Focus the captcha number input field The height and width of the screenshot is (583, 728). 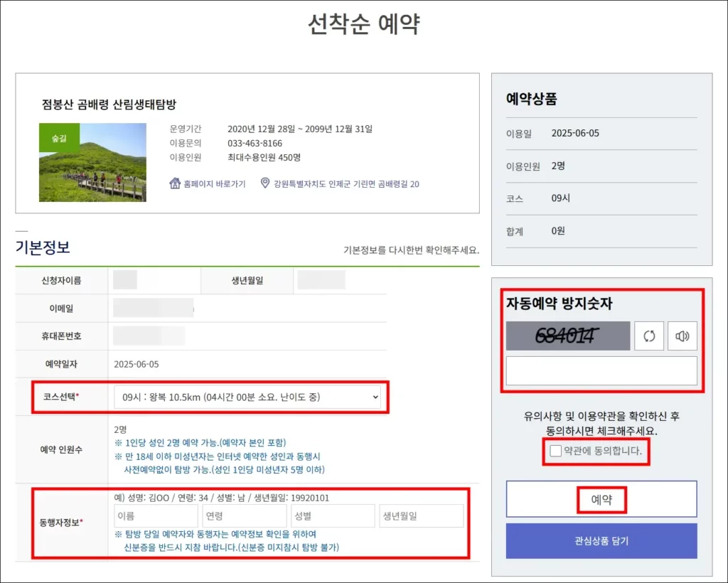[x=601, y=370]
